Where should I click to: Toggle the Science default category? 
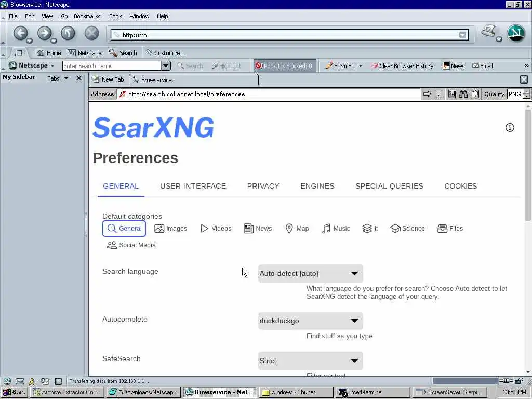pos(407,229)
